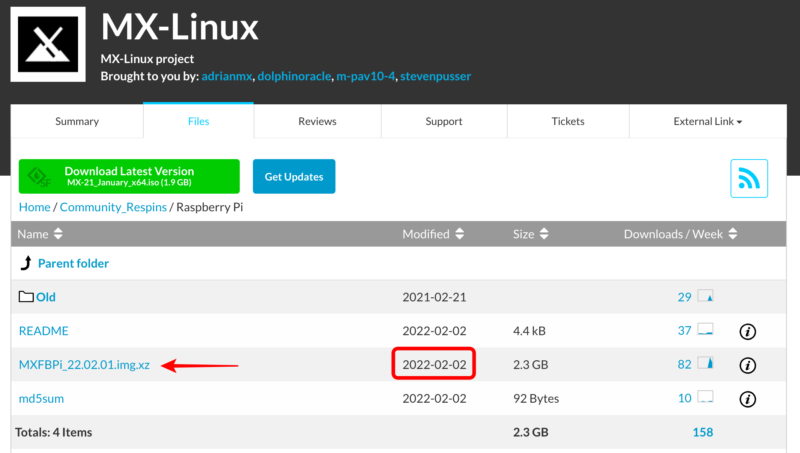Open m-pav10-4 profile link
The height and width of the screenshot is (453, 800).
click(x=365, y=76)
